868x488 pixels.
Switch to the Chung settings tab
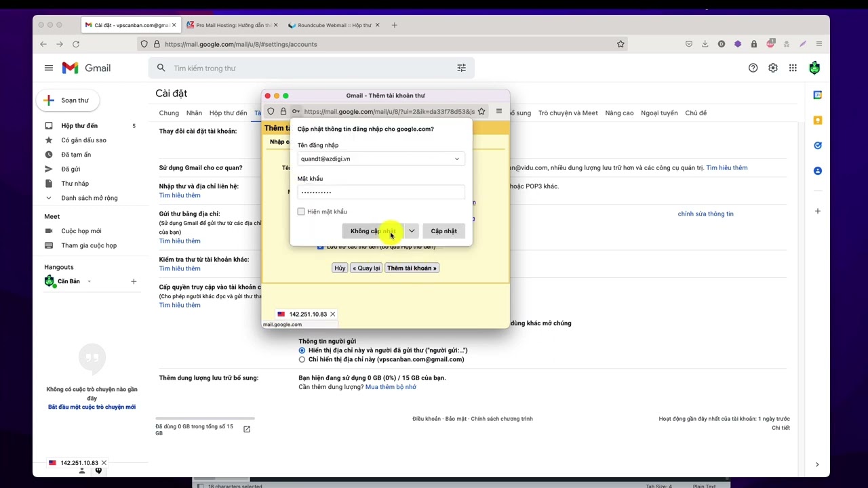click(x=169, y=113)
